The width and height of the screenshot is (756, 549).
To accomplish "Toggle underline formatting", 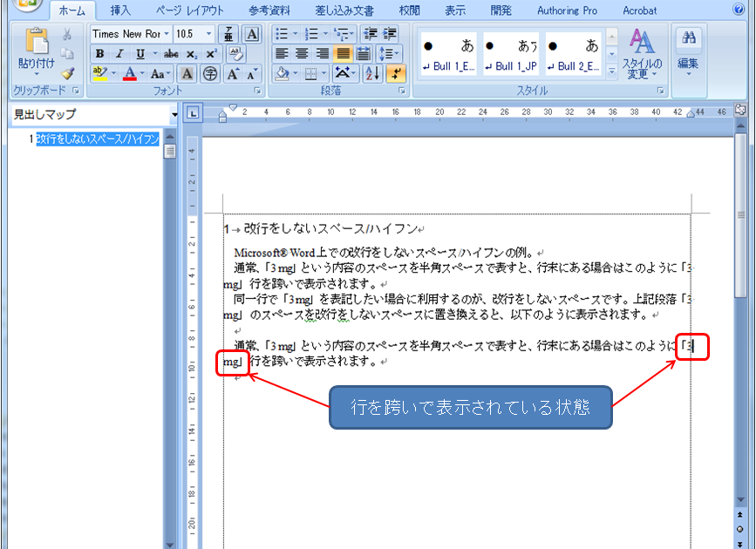I will (140, 54).
